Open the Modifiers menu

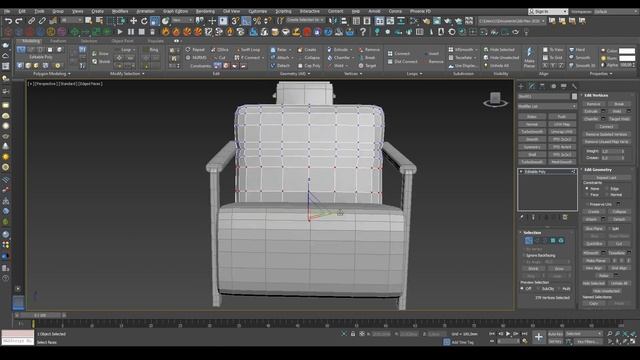pyautogui.click(x=120, y=11)
